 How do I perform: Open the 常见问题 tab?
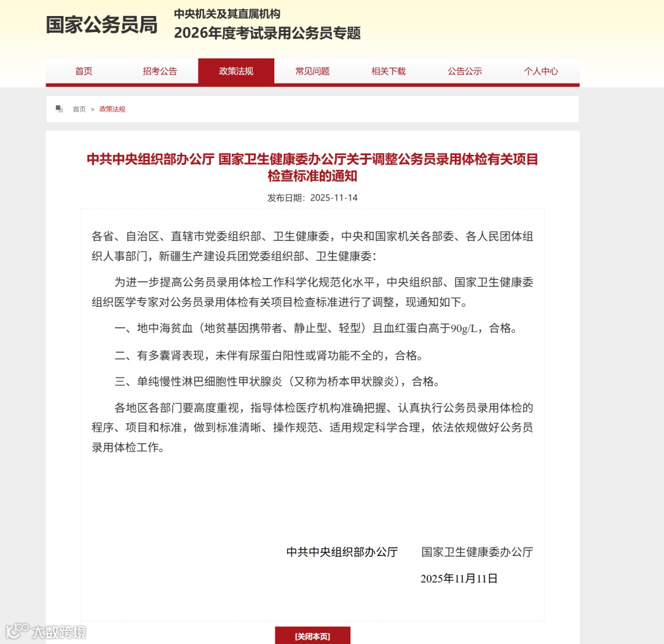pyautogui.click(x=312, y=71)
